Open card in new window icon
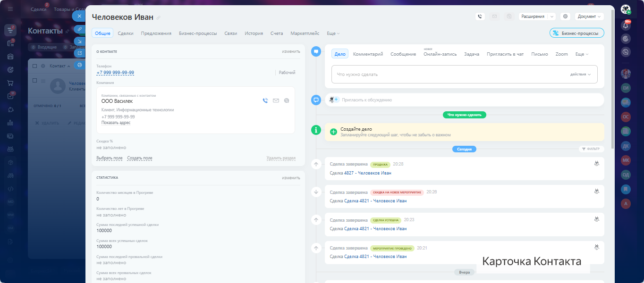Viewport: 644px width, 283px height. click(x=79, y=53)
